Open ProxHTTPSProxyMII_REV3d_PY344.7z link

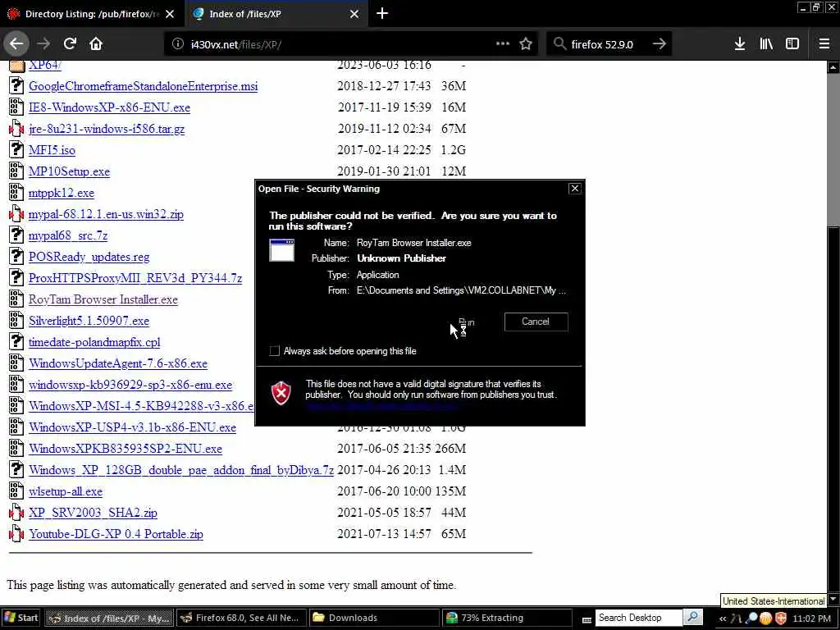pos(135,279)
